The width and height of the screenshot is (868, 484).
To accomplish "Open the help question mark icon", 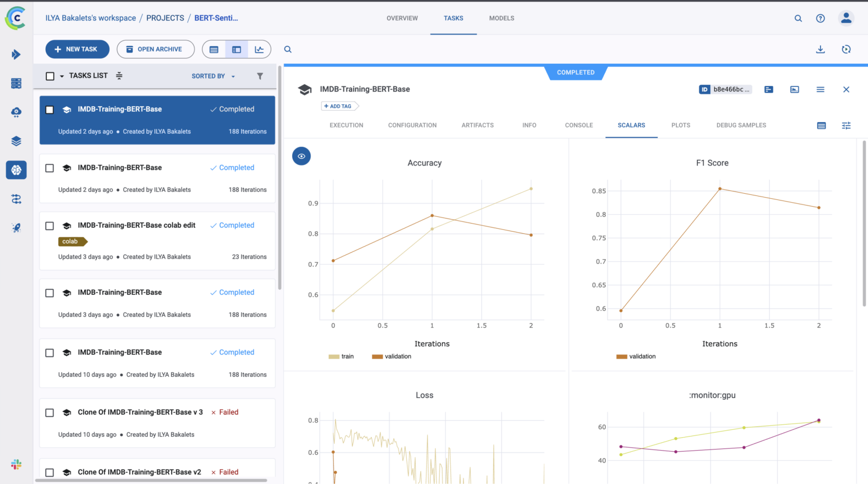I will (820, 18).
